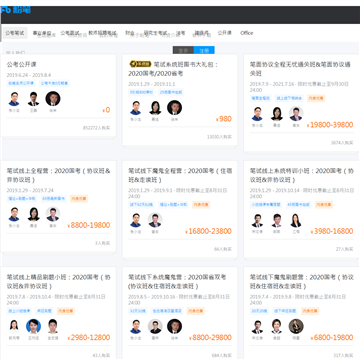Image resolution: width=360 pixels, height=360 pixels.
Task: Click first teacher avatar in 线下魔鬼刷题营 card
Action: click(257, 327)
